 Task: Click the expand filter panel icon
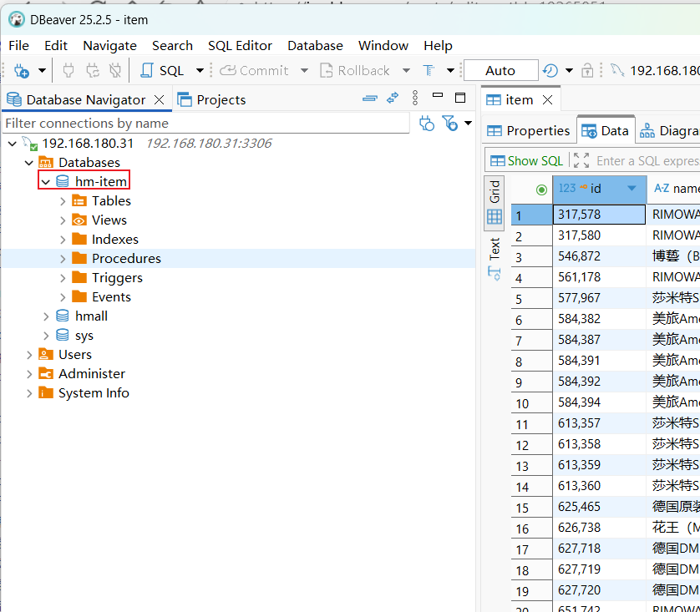(x=581, y=160)
